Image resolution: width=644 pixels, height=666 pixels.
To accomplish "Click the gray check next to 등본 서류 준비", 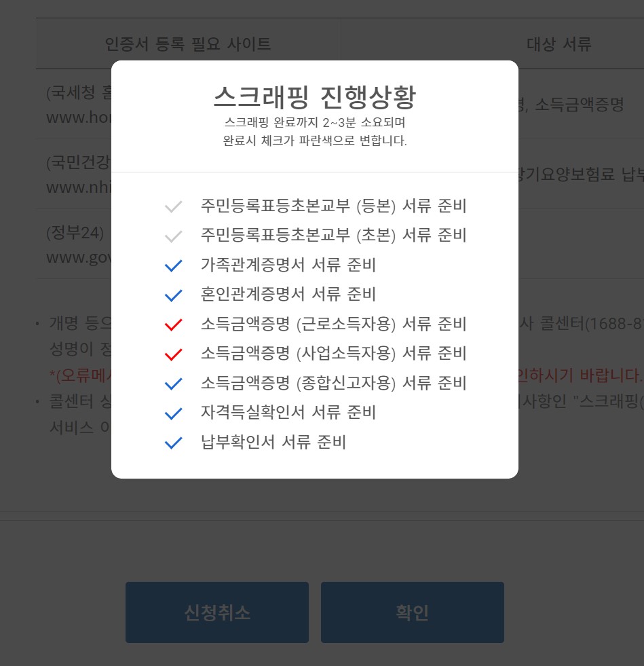I will click(x=173, y=206).
